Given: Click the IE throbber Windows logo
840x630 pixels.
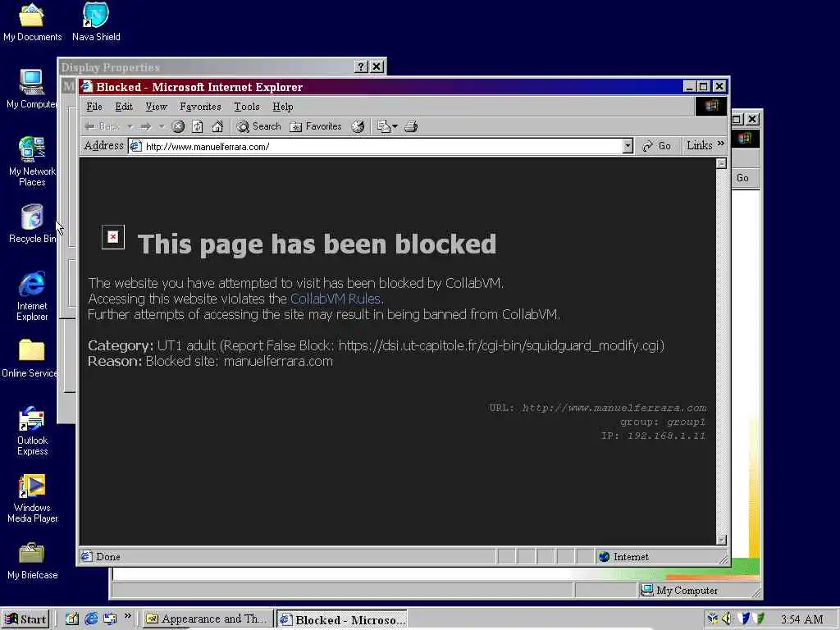Looking at the screenshot, I should click(711, 106).
